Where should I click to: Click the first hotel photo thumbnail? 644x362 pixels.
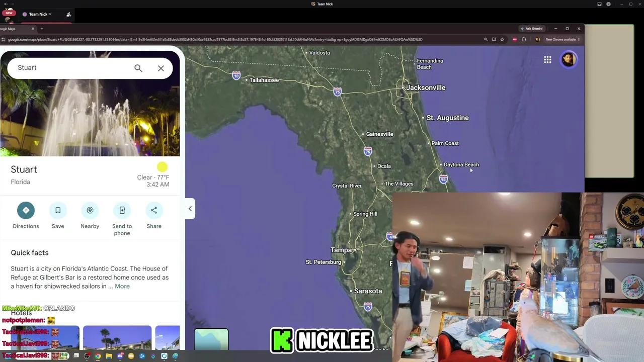point(45,338)
